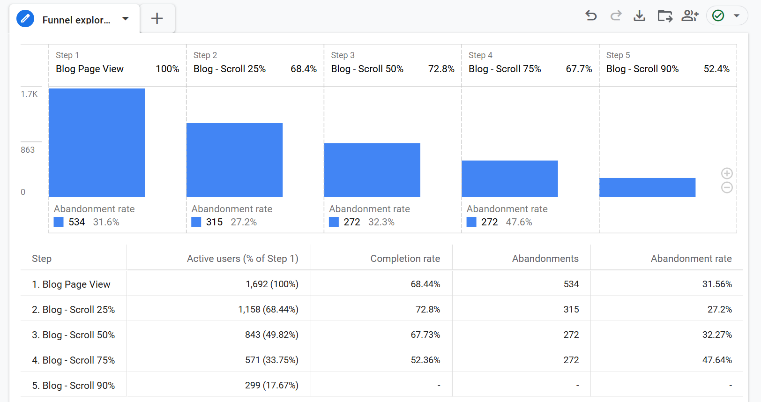Zoom in on funnel chart
This screenshot has height=402, width=761.
tap(727, 173)
